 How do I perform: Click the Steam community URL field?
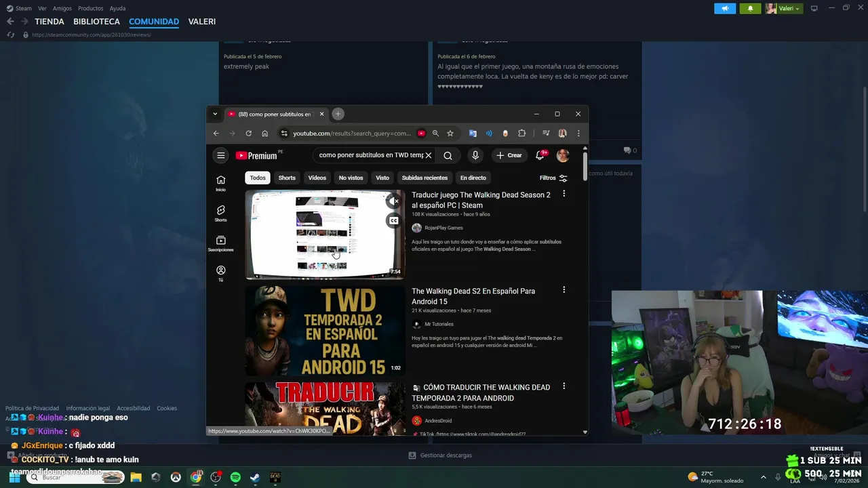tap(91, 35)
